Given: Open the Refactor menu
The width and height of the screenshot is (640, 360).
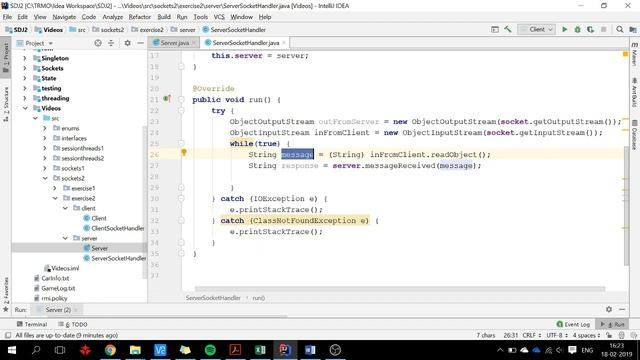Looking at the screenshot, I should point(140,17).
